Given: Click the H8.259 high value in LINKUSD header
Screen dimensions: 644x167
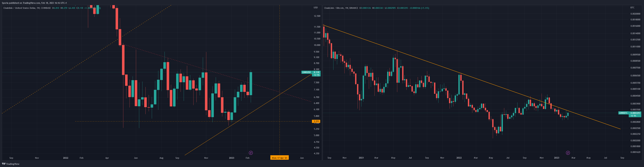Looking at the screenshot, I should click(64, 8).
